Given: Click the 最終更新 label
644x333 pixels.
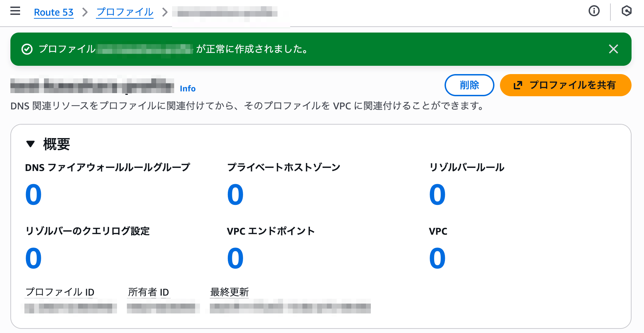Looking at the screenshot, I should tap(230, 292).
